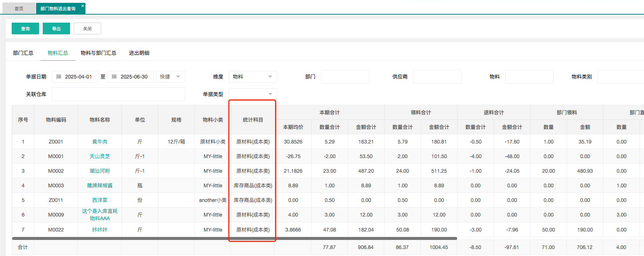644x256 pixels.
Task: Switch to the 首页 tab
Action: 19,8
